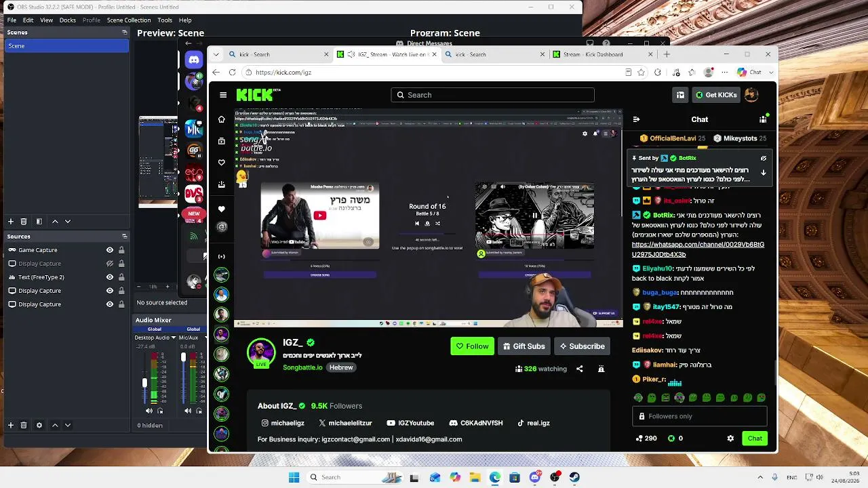Toggle Text (FreeType 2) source visibility
Viewport: 868px width, 488px height.
(x=109, y=277)
